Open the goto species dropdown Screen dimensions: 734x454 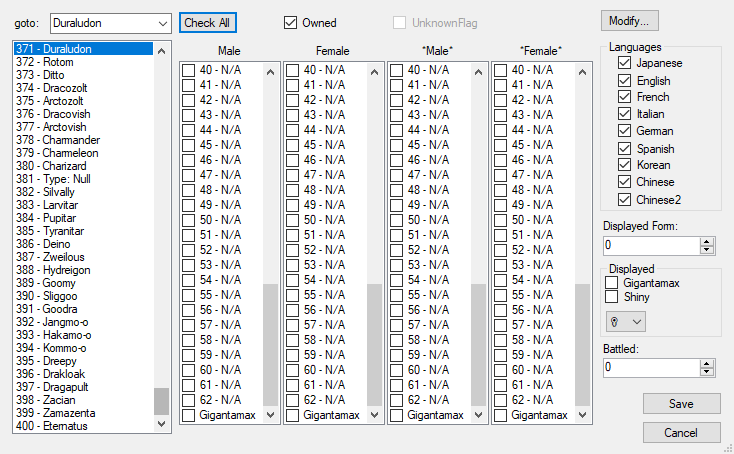coord(162,23)
